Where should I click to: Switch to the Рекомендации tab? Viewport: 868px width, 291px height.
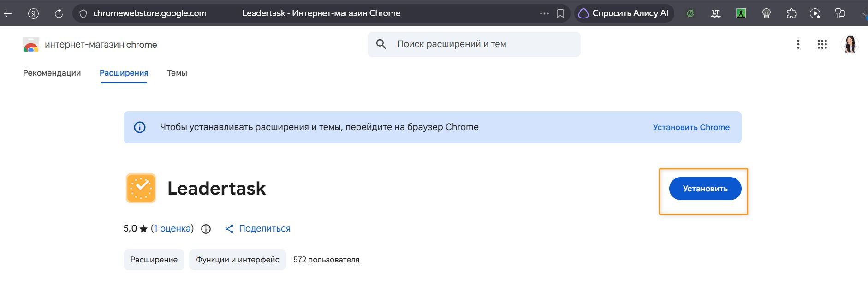(52, 73)
